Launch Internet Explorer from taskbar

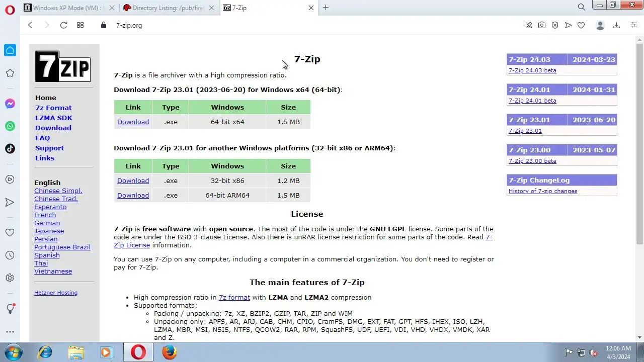coord(45,352)
